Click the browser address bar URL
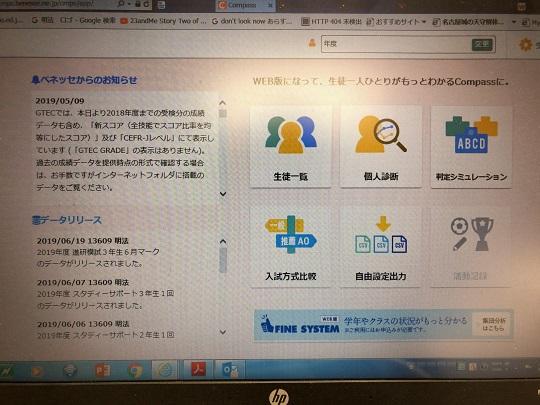Image resolution: width=540 pixels, height=405 pixels. (57, 4)
